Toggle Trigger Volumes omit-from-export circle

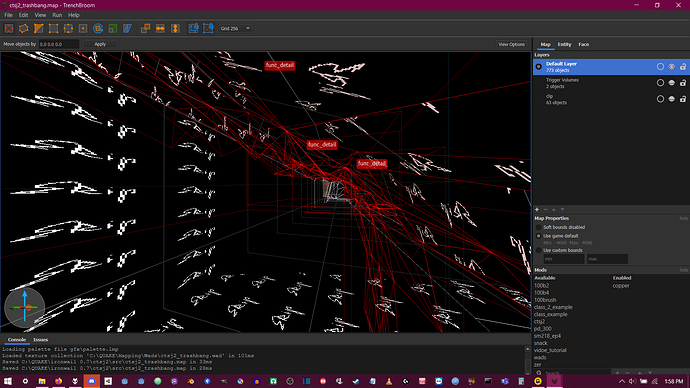[x=660, y=83]
